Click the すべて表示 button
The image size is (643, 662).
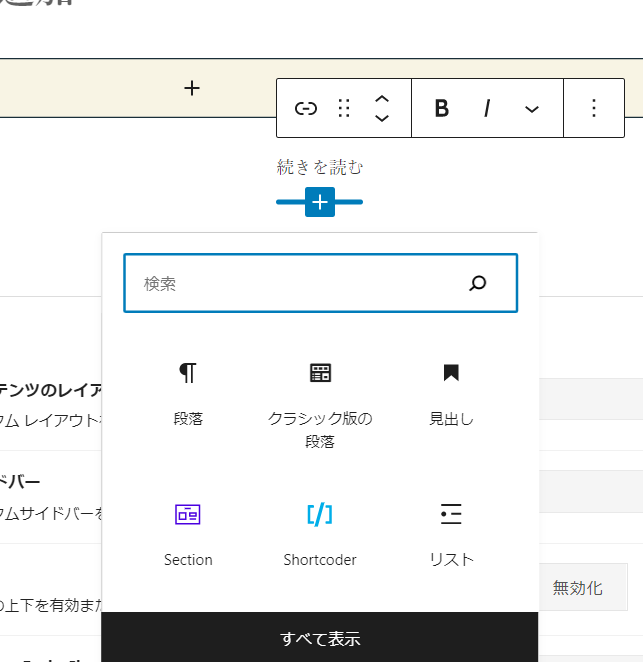pyautogui.click(x=320, y=638)
